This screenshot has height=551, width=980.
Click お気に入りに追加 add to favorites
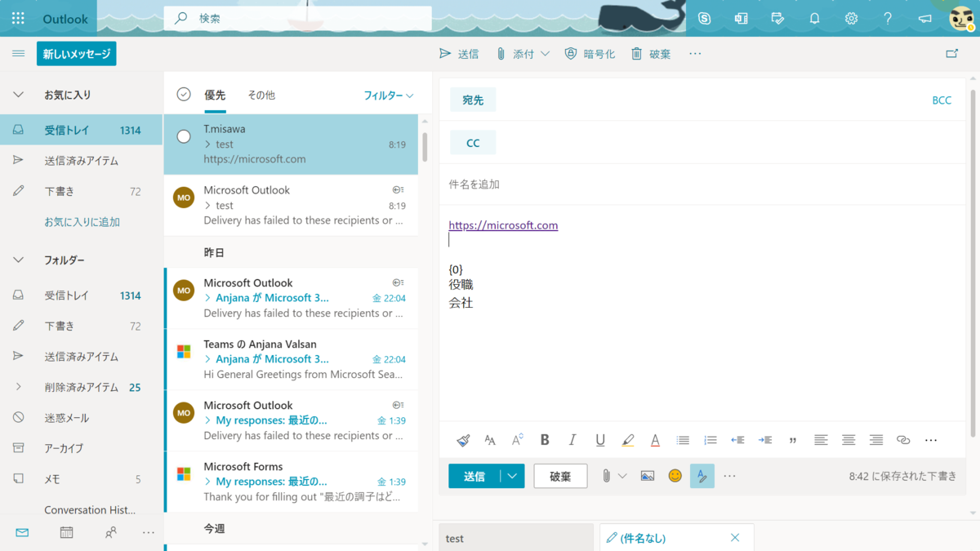click(x=82, y=222)
